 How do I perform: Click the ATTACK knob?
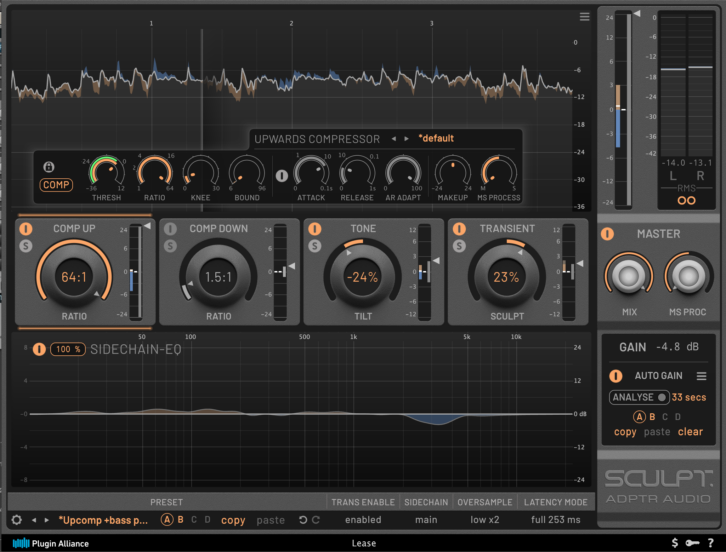311,173
